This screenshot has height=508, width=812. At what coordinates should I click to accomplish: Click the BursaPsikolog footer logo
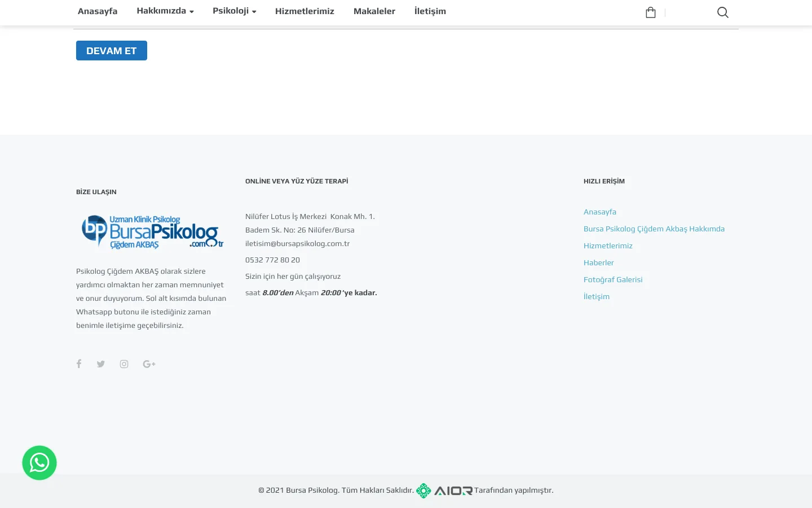click(152, 231)
